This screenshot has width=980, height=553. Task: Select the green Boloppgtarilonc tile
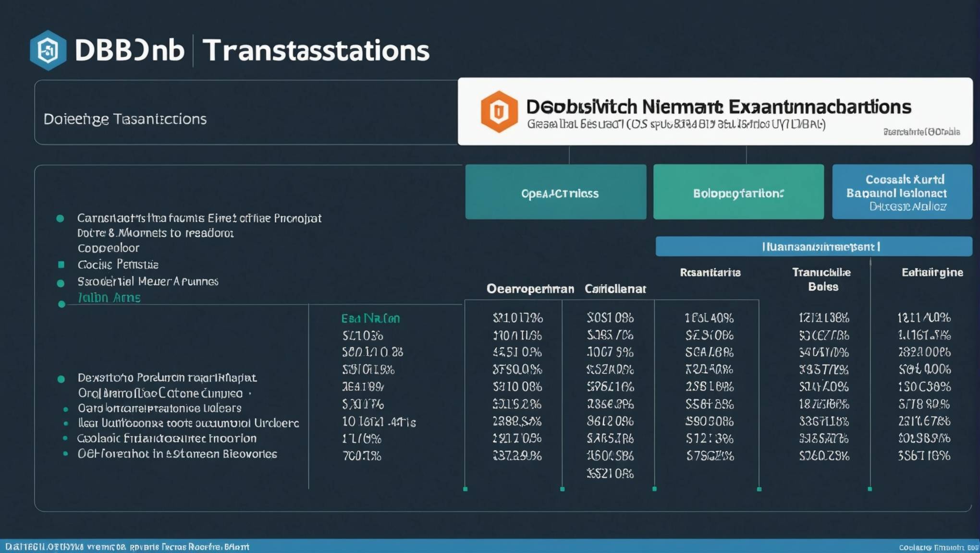pyautogui.click(x=738, y=192)
